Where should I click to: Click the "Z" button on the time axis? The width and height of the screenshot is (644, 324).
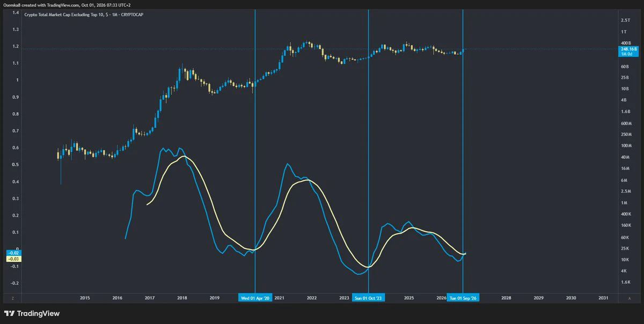tap(12, 298)
